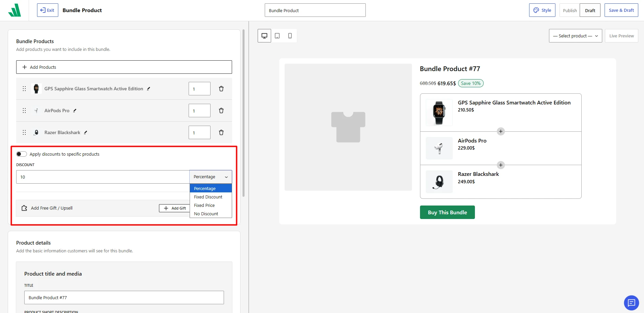Click AirPods Pro image in preview
644x313 pixels.
[439, 148]
